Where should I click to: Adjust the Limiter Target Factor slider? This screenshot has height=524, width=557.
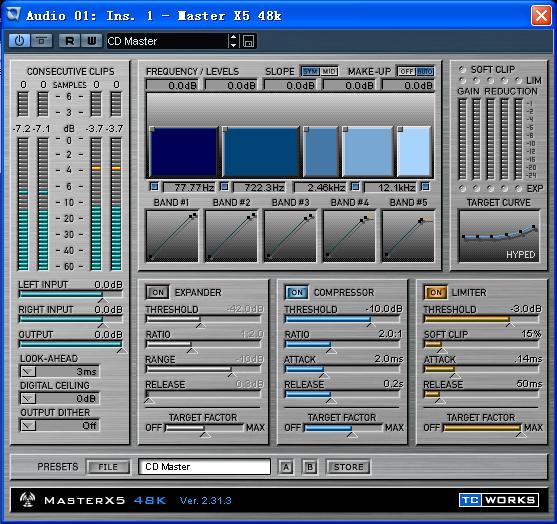click(x=482, y=428)
